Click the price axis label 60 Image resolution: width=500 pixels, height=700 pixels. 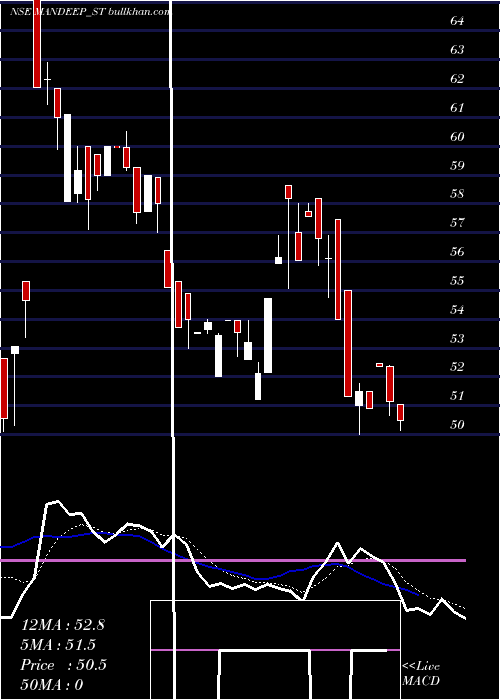click(457, 137)
